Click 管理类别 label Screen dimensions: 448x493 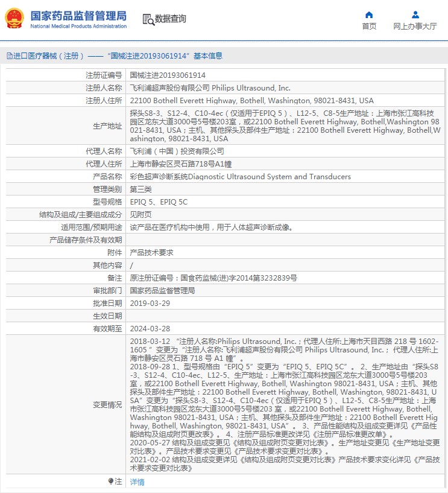[107, 189]
